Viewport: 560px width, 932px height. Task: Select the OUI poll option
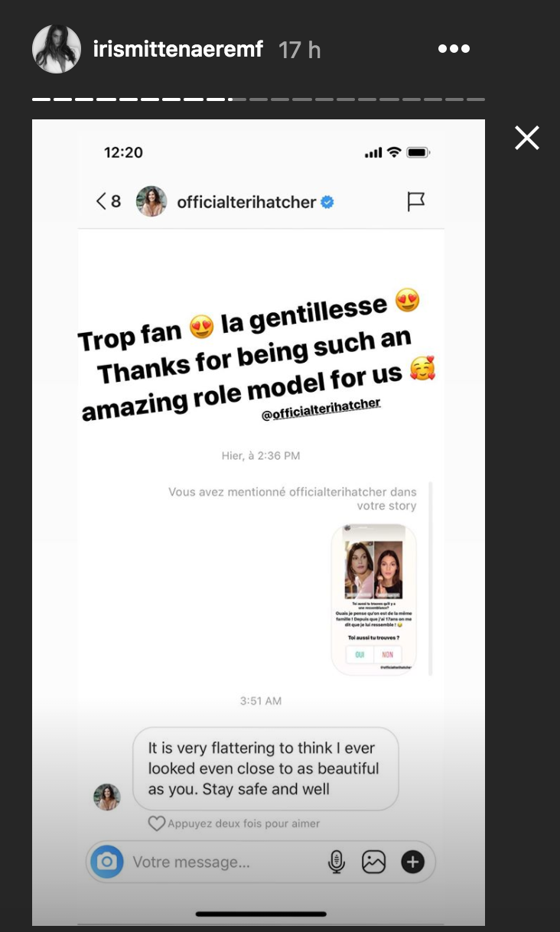point(360,655)
